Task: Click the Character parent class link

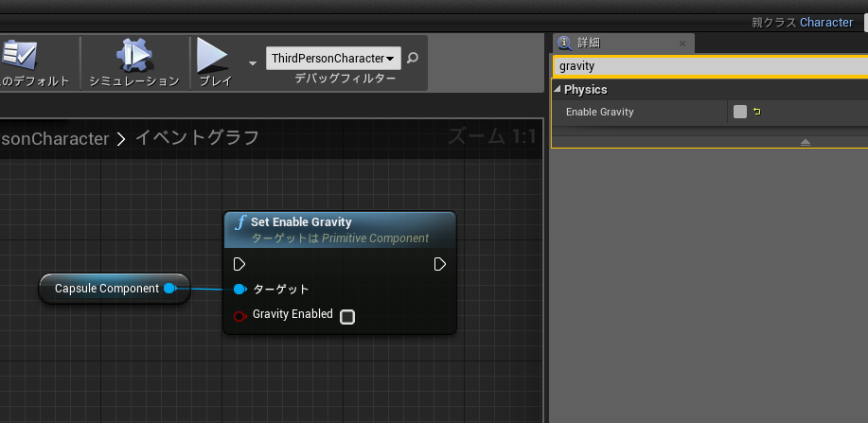Action: click(x=826, y=22)
